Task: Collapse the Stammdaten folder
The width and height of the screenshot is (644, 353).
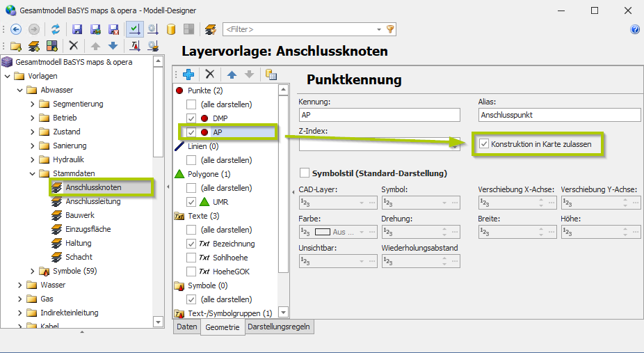Action: point(32,173)
